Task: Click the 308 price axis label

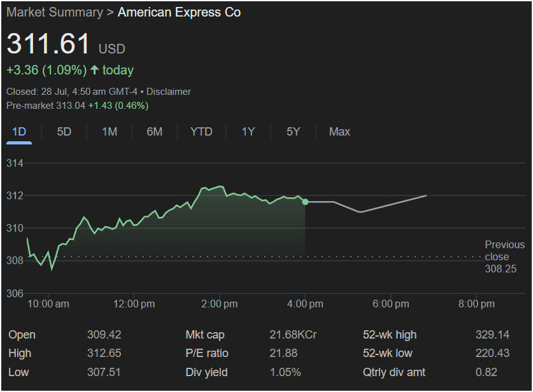Action: [15, 260]
